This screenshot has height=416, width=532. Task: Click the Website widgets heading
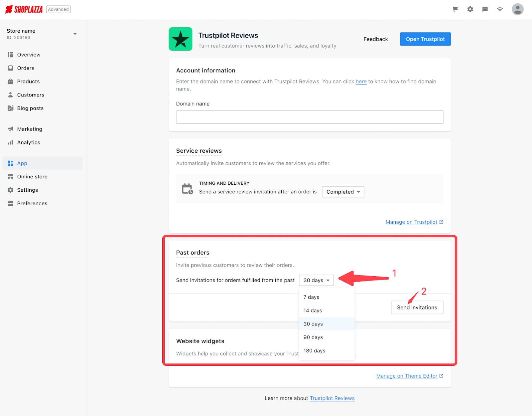200,341
